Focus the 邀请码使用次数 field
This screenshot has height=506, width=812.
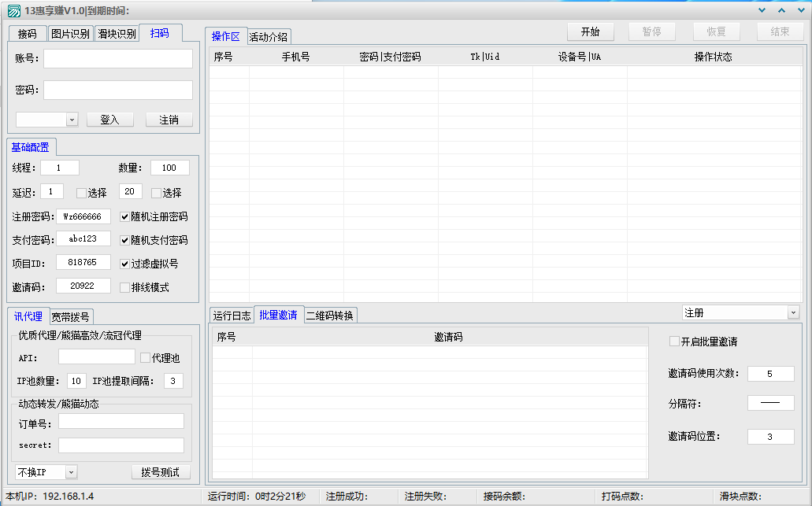(x=770, y=373)
